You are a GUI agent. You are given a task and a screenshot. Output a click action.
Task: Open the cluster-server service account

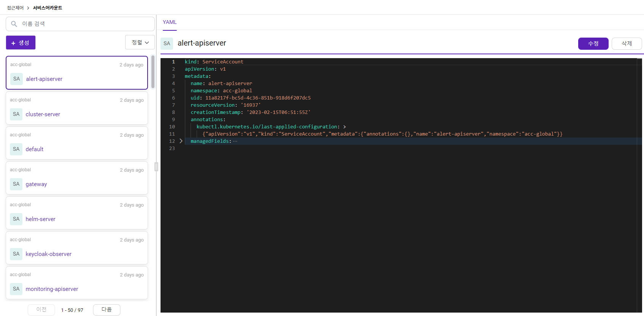[x=77, y=108]
